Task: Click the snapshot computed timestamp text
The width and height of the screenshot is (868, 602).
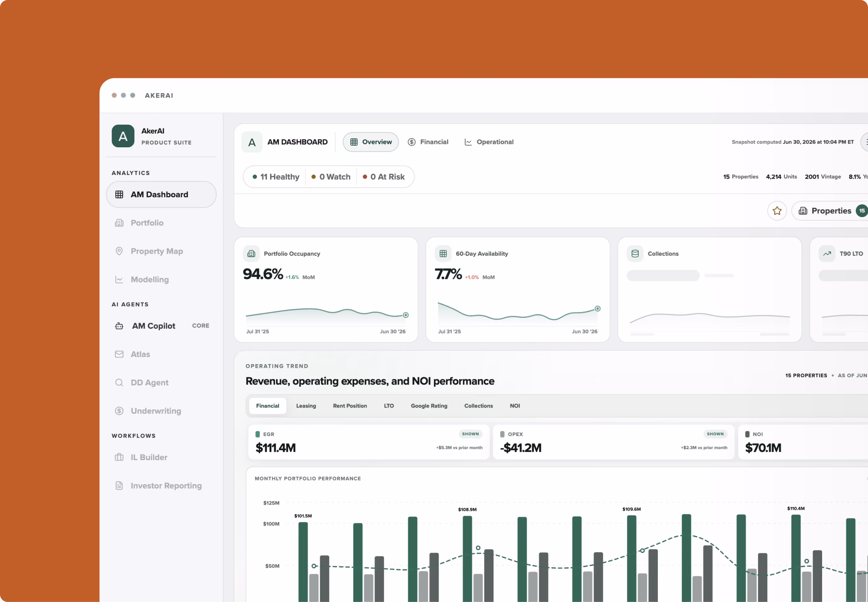Action: click(x=792, y=142)
